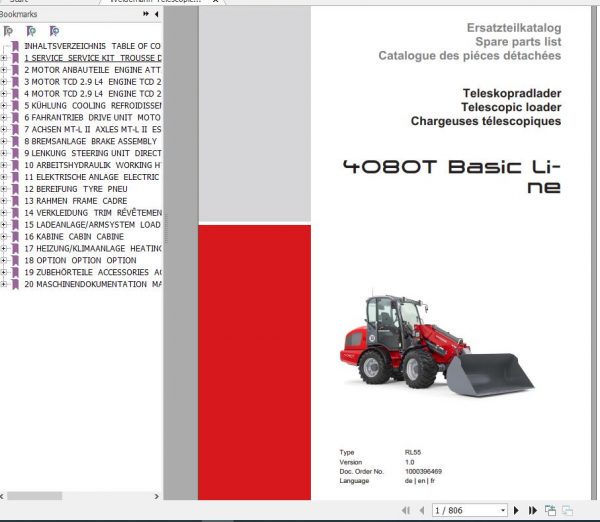Screen dimensions: 600x522
Task: Click the third bookmark toolbar icon
Action: 54,31
